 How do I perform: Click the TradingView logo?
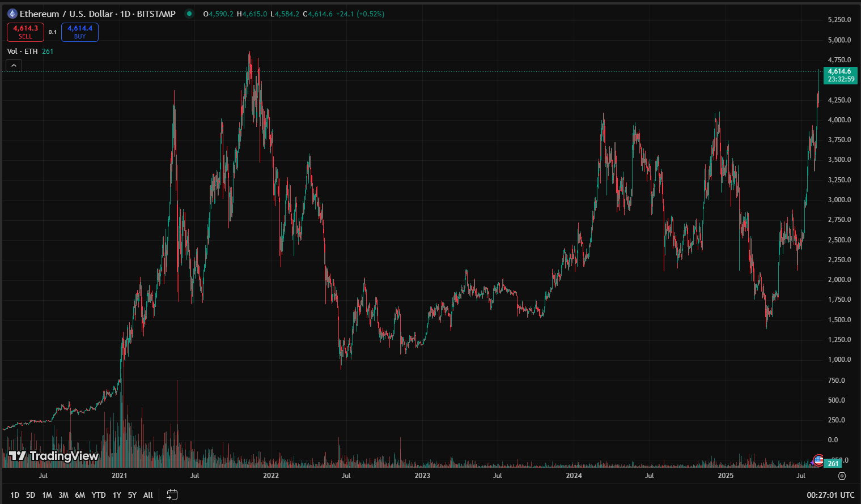pos(54,456)
